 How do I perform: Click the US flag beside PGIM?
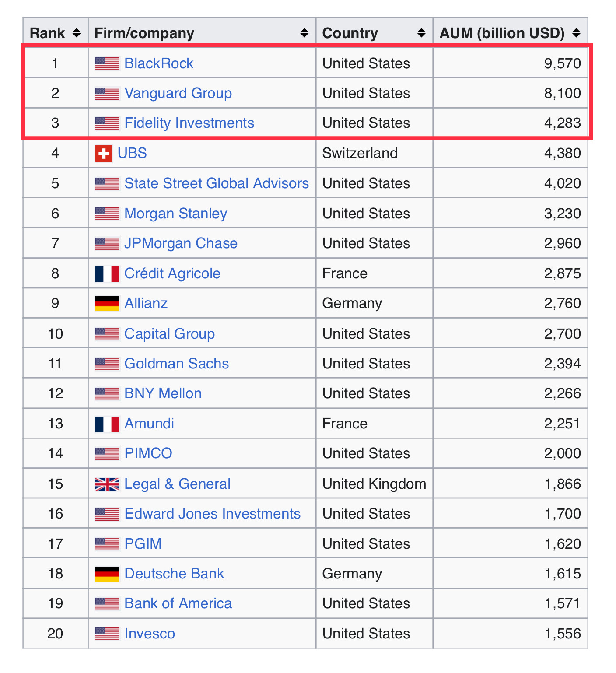pyautogui.click(x=107, y=544)
